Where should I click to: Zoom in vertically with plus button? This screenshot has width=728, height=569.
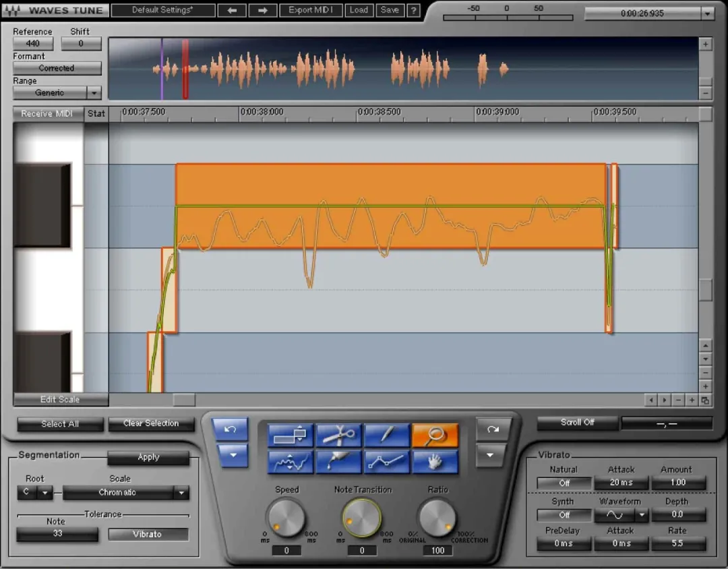coord(705,386)
